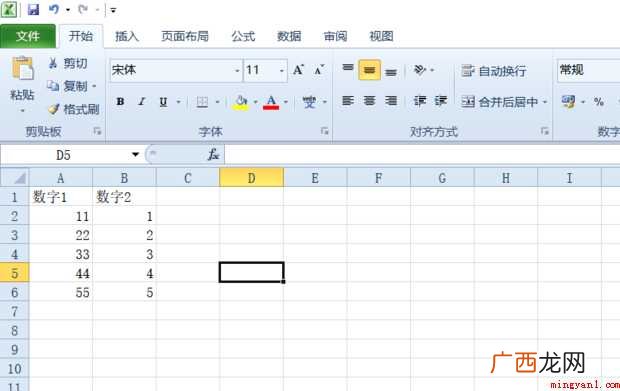Toggle Middle Align (highlighted)
Screen dimensions: 620x391
click(369, 70)
